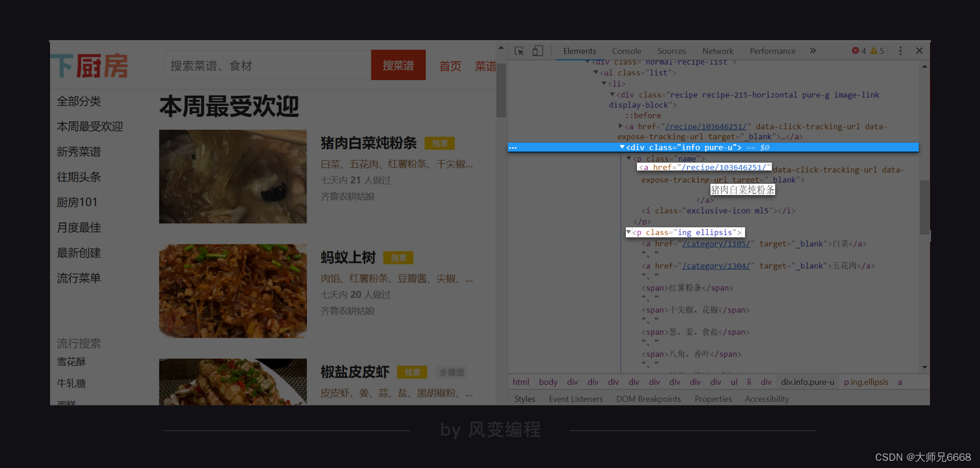This screenshot has width=980, height=468.
Task: Click the 雪花酥 popular search link
Action: coord(71,362)
